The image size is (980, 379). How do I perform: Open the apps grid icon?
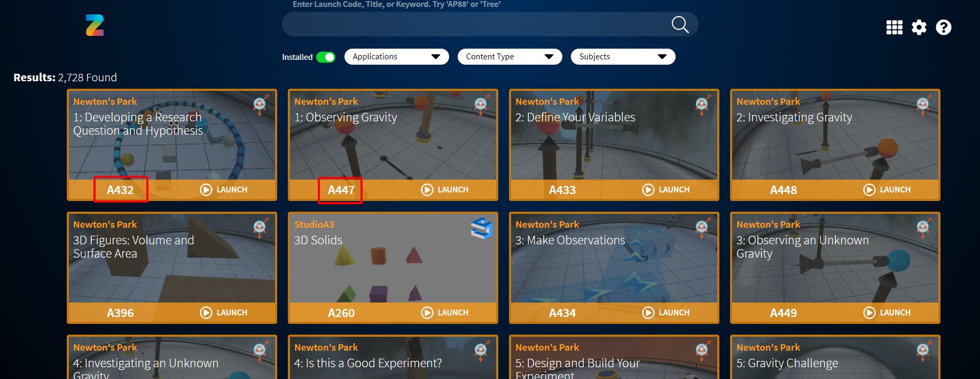click(894, 27)
